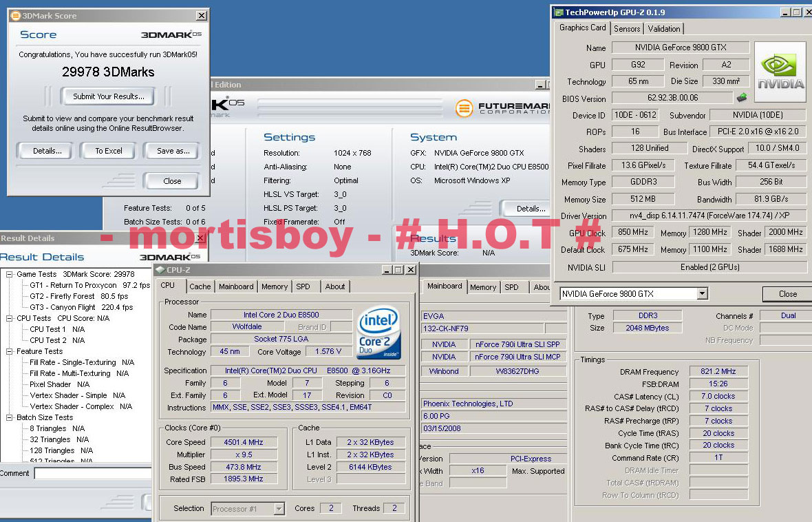Image resolution: width=812 pixels, height=522 pixels.
Task: Select CPU Test 2 row
Action: pos(57,340)
